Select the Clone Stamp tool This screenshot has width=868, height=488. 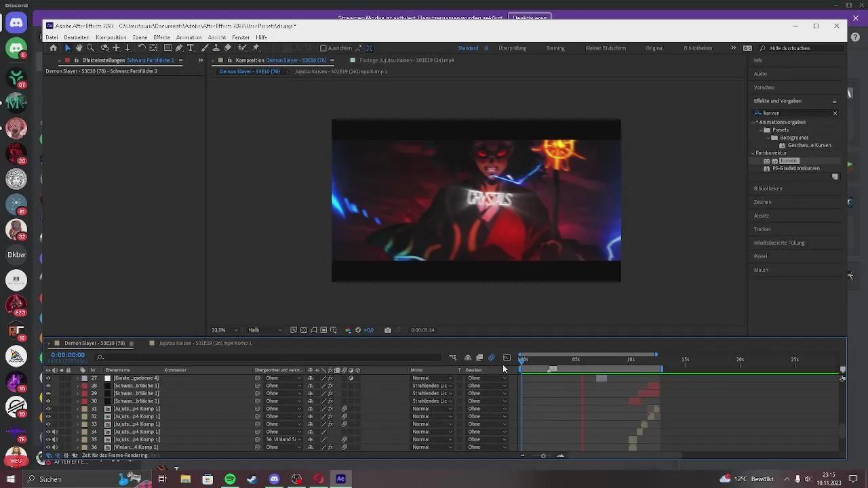(216, 48)
